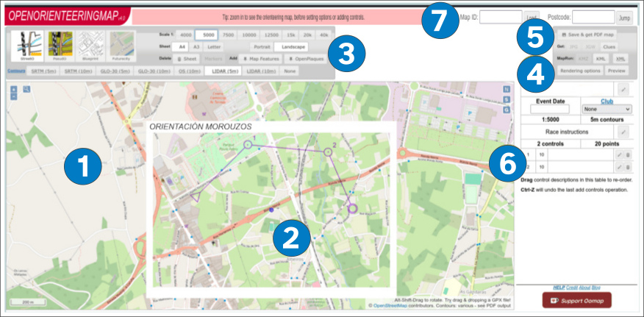Click the Map ID input field

click(x=501, y=16)
